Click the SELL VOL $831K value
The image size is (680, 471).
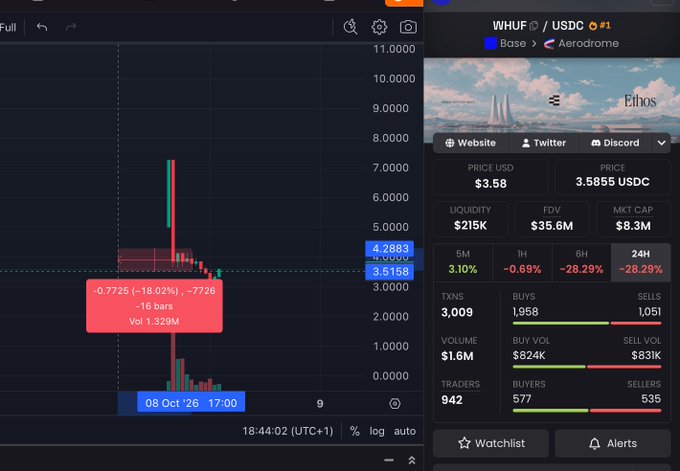click(x=646, y=356)
